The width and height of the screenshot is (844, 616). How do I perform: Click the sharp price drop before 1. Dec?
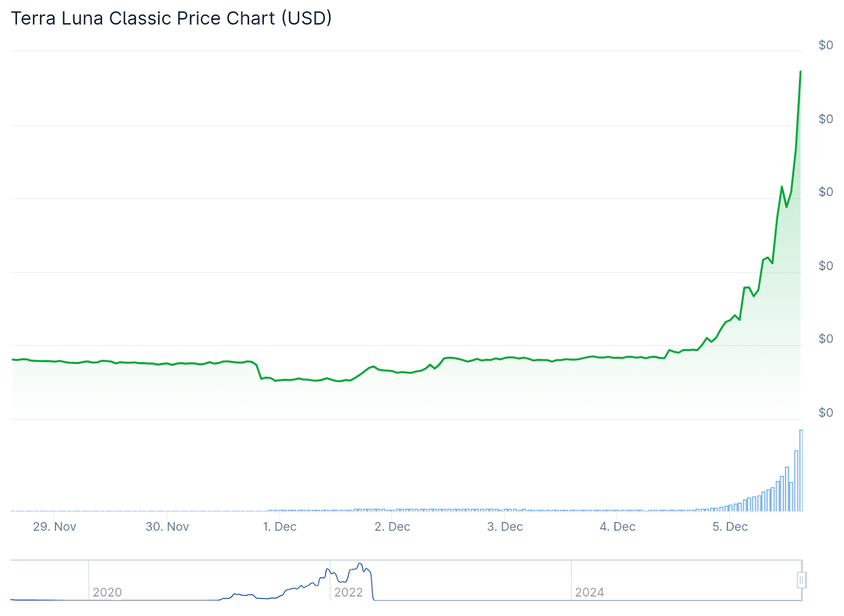258,371
